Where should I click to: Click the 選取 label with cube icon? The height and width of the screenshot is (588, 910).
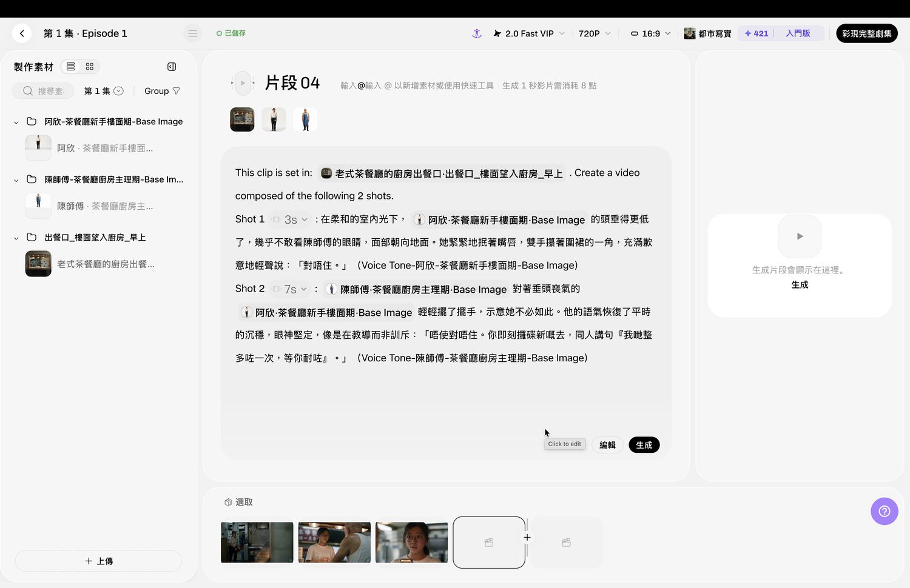[238, 502]
